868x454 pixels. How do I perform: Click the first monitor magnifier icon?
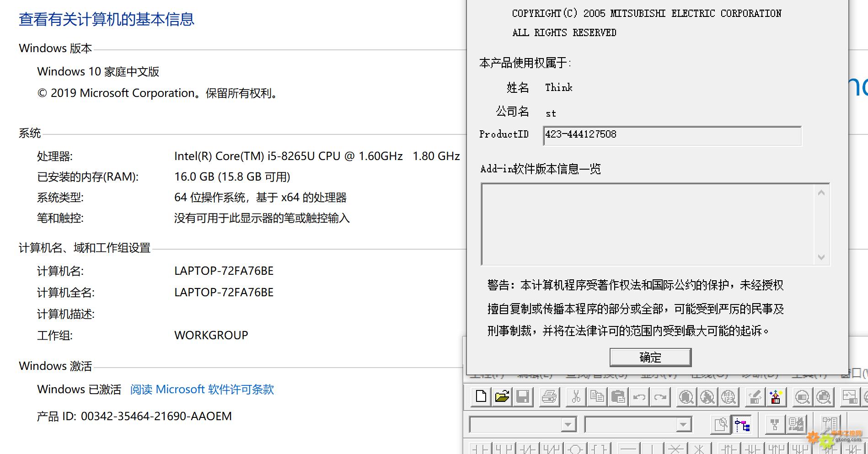[802, 396]
